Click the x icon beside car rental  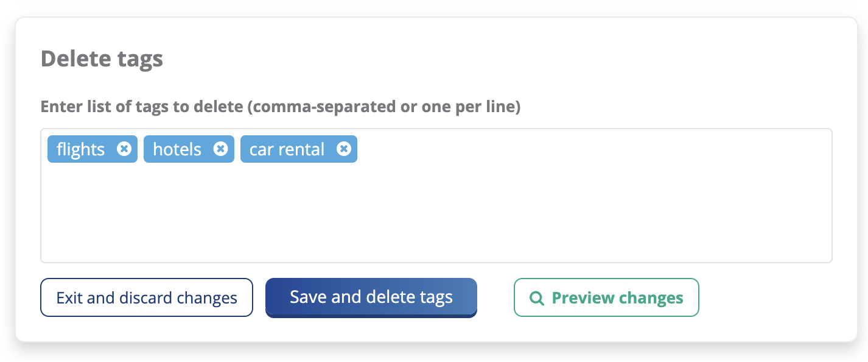coord(344,149)
